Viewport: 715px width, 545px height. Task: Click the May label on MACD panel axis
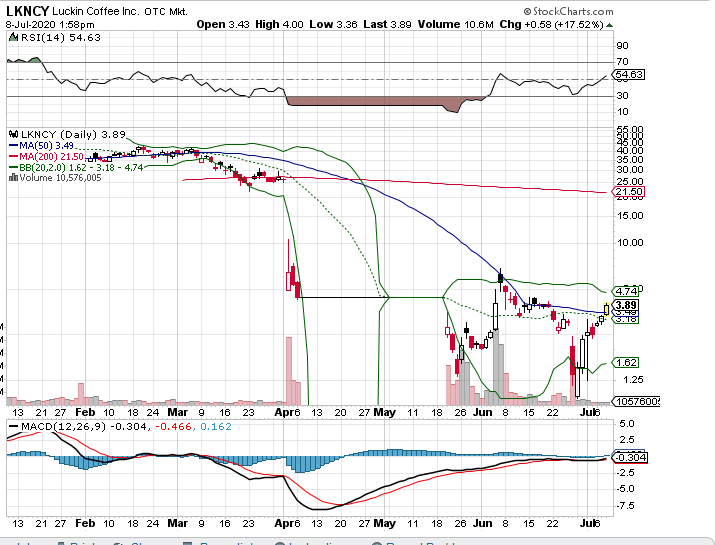point(384,523)
